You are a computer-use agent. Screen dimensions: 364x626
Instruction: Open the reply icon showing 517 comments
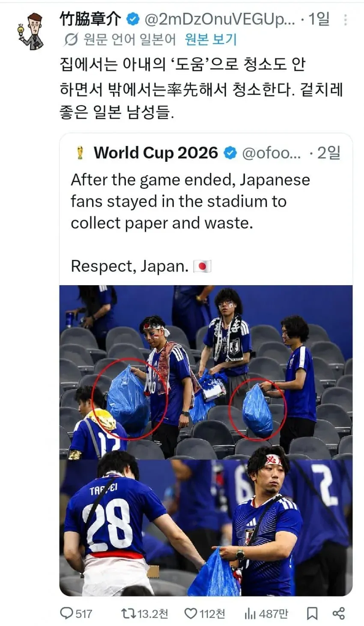point(67,614)
